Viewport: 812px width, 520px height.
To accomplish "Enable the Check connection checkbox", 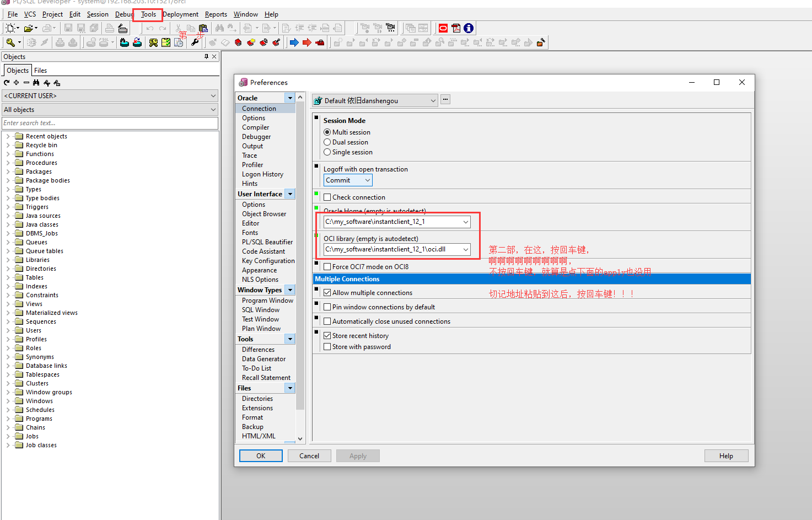I will [327, 197].
